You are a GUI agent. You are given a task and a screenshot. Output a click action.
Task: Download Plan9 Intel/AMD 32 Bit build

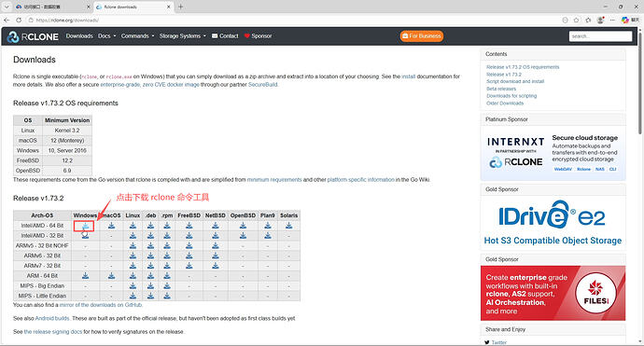click(267, 236)
